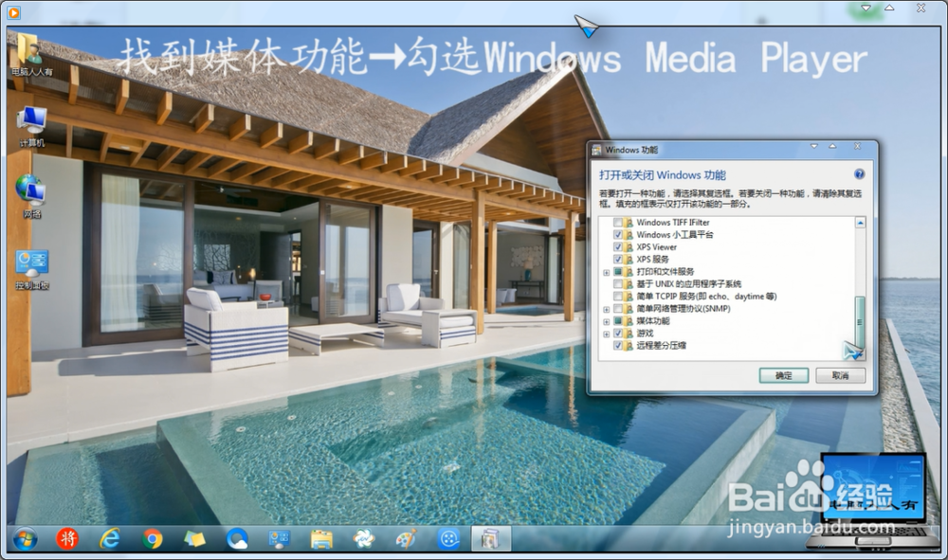
Task: Expand the 简单网络管理协议(SNMP) node
Action: pyautogui.click(x=607, y=309)
